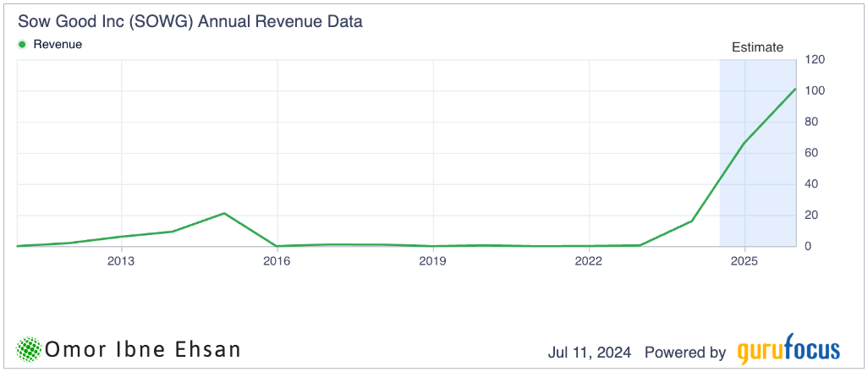Click the 2015 revenue peak on the line
Image resolution: width=868 pixels, height=372 pixels.
pos(224,213)
